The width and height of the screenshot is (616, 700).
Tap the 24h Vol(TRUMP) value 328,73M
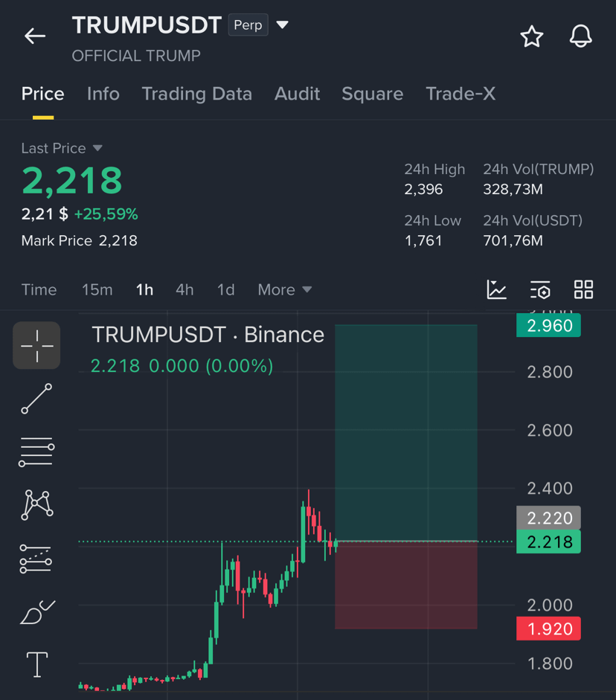click(513, 189)
